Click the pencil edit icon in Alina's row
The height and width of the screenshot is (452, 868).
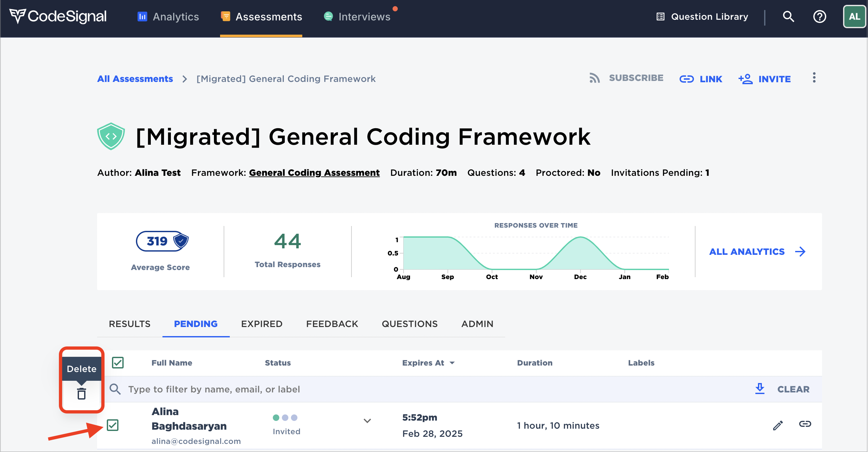click(778, 425)
